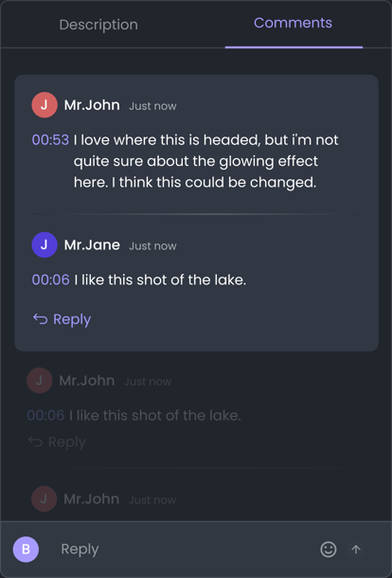This screenshot has width=392, height=578.
Task: Click the red J avatar of the first Mr.John comment
Action: [45, 105]
